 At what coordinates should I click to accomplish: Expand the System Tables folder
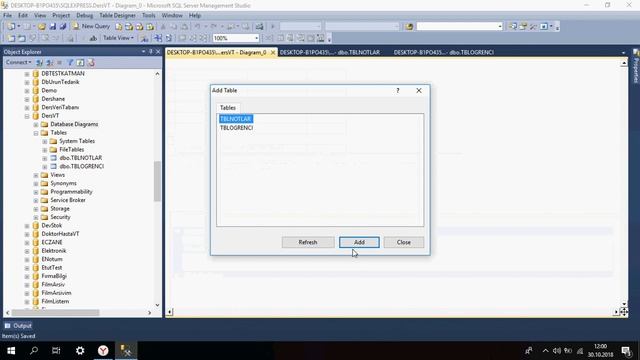(x=45, y=141)
